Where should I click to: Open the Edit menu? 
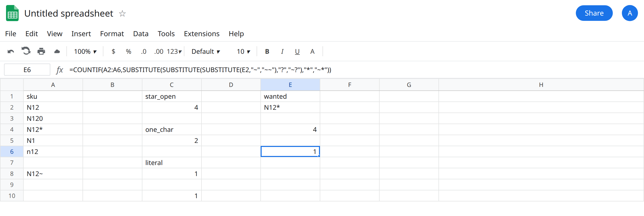[32, 34]
